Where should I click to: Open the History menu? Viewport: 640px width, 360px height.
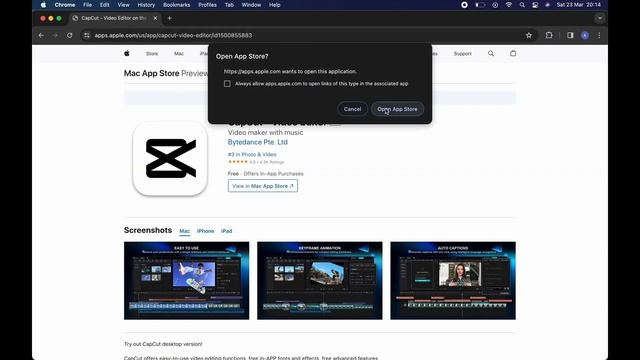tap(146, 5)
